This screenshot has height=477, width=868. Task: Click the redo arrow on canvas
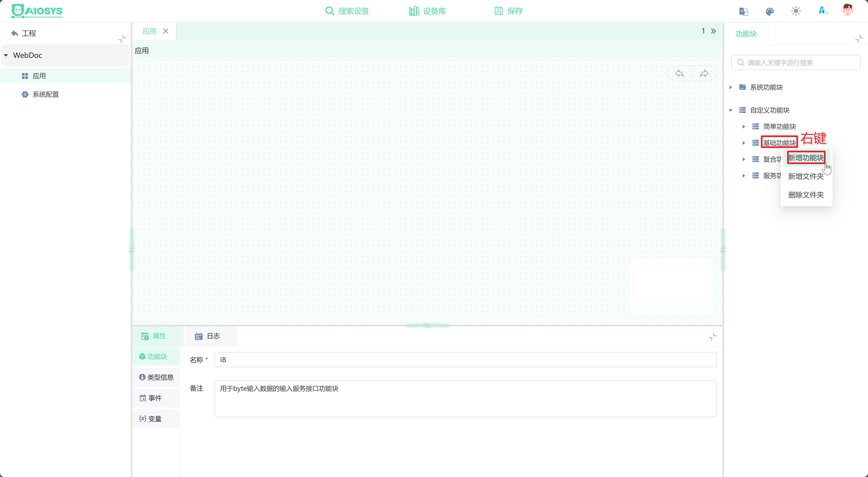(704, 73)
